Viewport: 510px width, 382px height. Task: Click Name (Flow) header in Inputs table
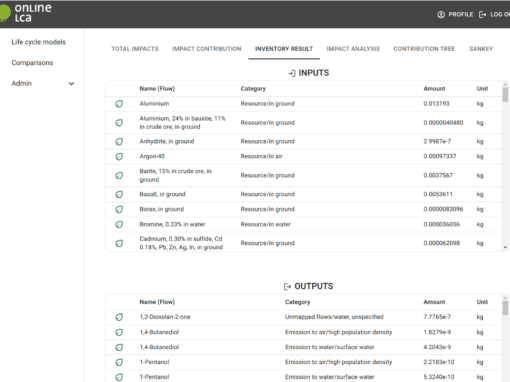point(157,89)
